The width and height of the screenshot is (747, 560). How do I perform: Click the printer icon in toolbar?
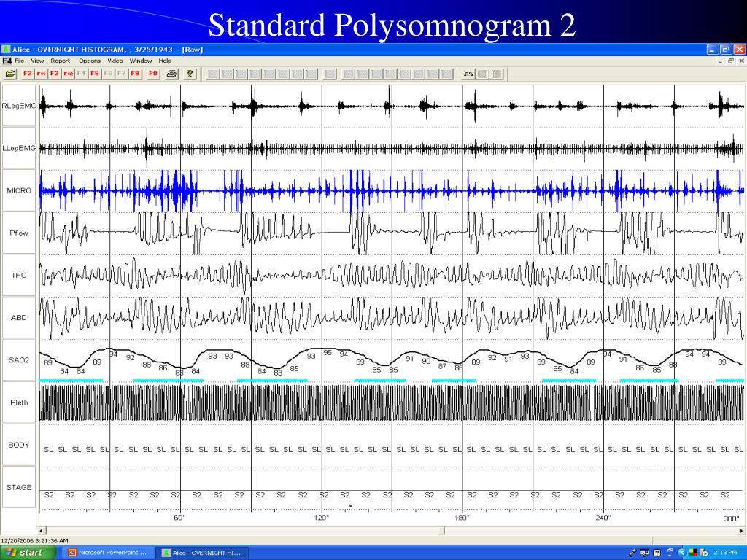coord(171,74)
